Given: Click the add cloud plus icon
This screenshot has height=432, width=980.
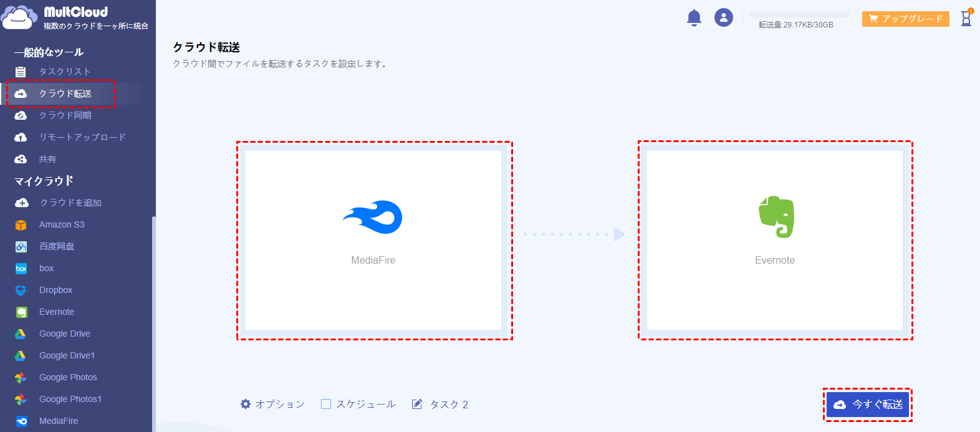Looking at the screenshot, I should coord(22,203).
